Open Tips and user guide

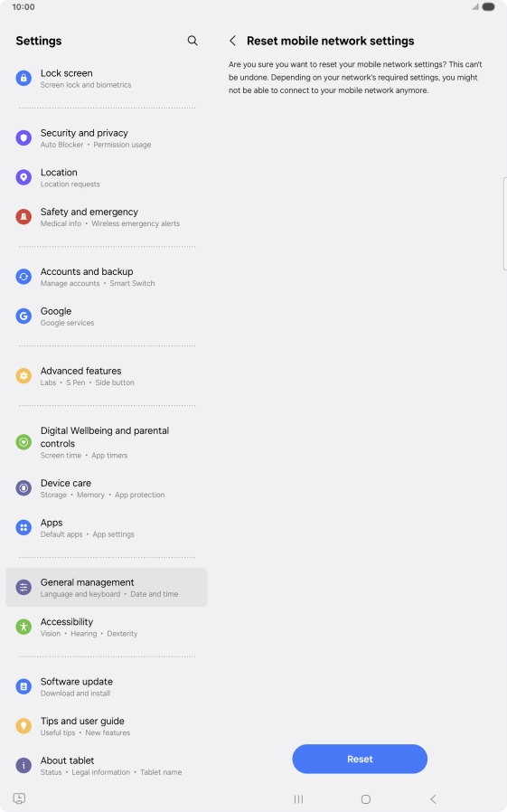(x=106, y=726)
